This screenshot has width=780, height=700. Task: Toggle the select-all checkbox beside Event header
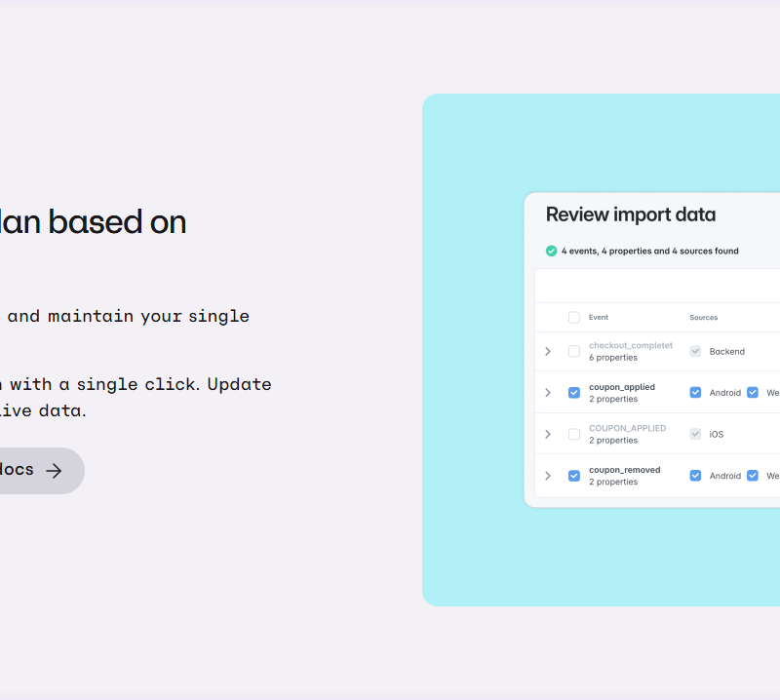tap(574, 318)
